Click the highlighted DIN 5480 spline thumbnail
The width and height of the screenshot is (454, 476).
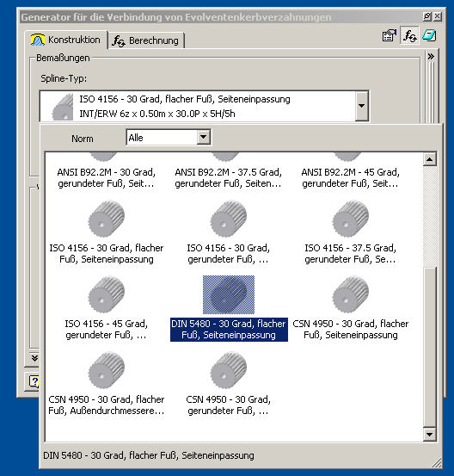click(229, 294)
